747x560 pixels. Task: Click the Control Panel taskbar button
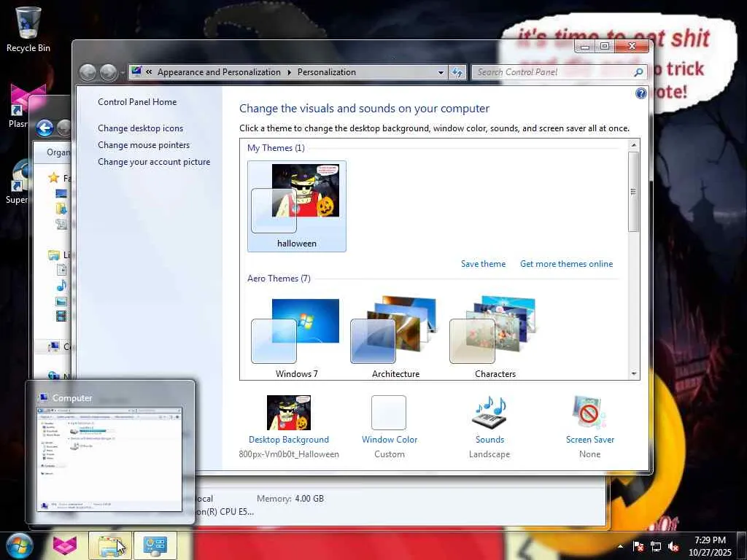[155, 545]
